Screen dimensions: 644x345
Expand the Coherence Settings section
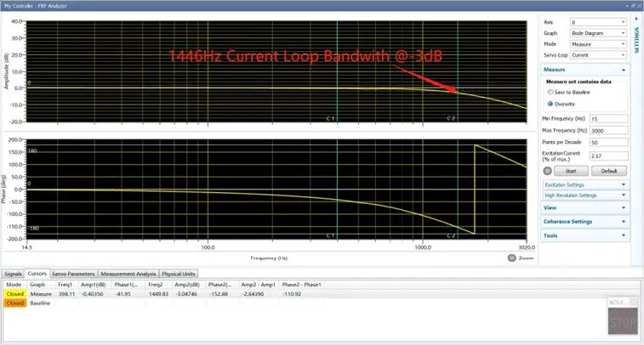coord(584,222)
